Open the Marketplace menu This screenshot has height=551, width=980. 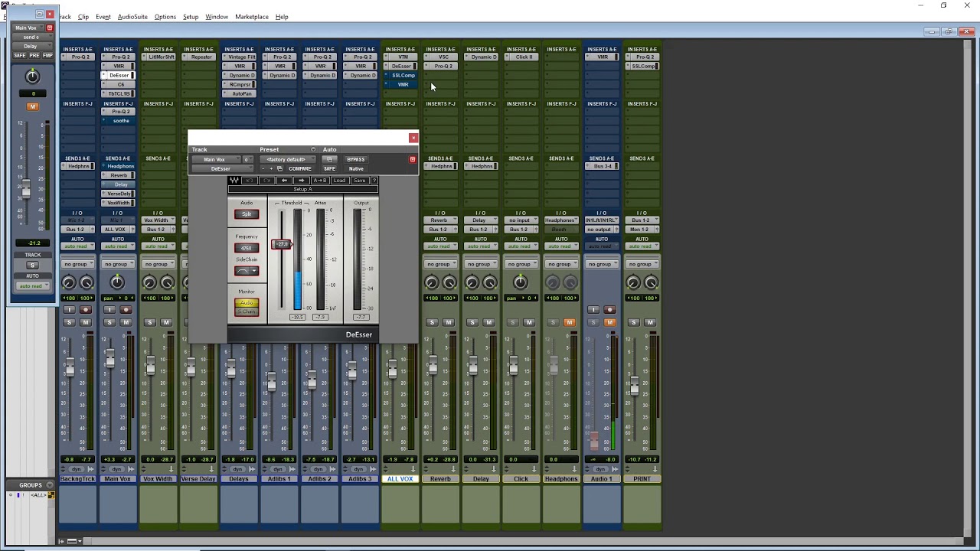point(252,17)
